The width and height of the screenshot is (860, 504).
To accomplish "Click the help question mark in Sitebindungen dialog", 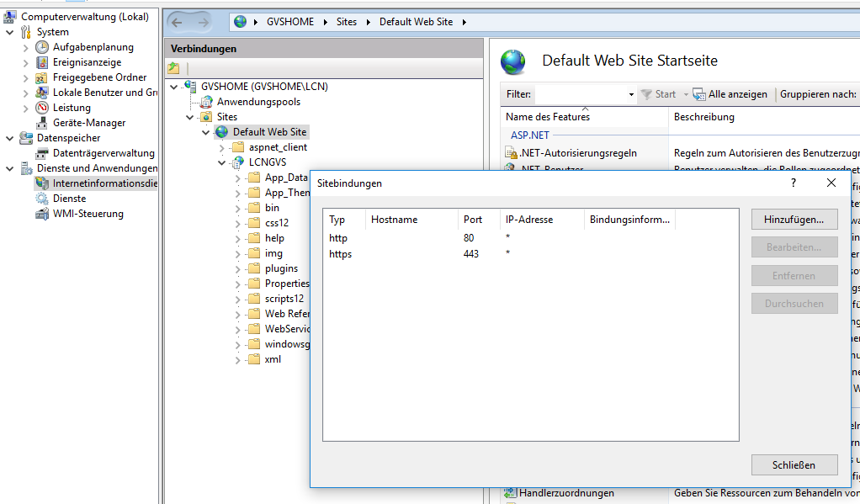I will [x=794, y=183].
